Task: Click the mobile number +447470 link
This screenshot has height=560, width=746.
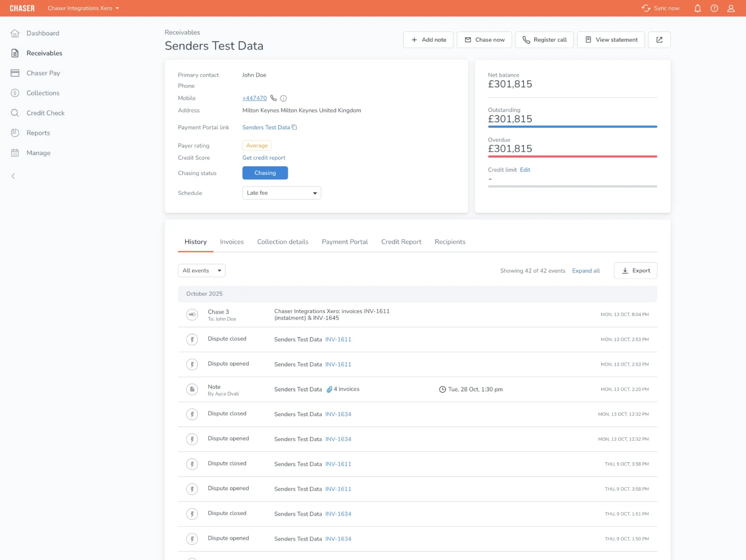Action: [254, 98]
